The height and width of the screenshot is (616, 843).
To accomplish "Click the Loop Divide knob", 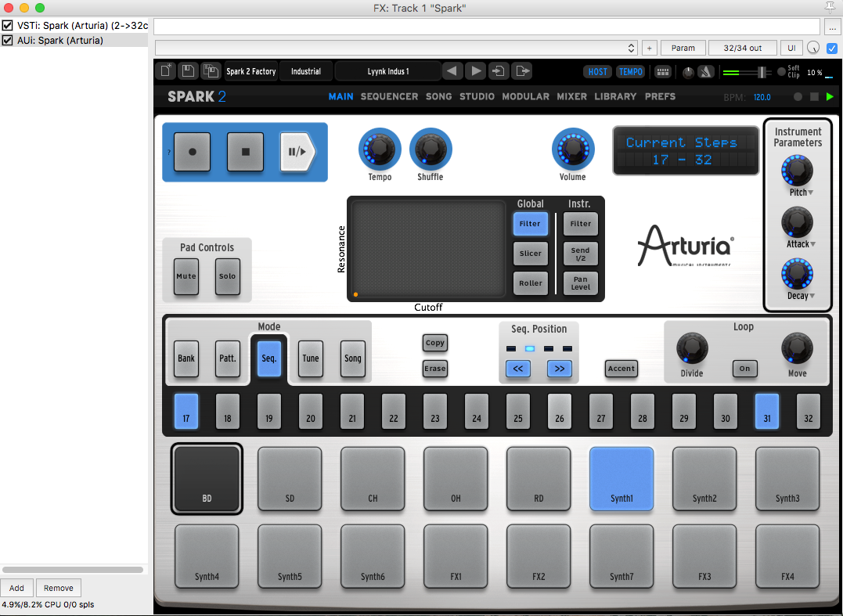I will [692, 348].
